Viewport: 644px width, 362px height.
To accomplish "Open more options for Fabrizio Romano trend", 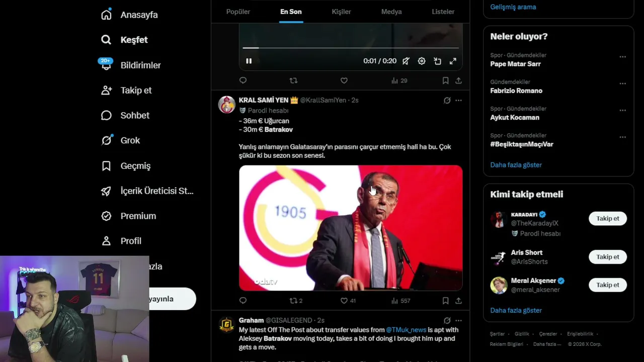I will tap(622, 83).
